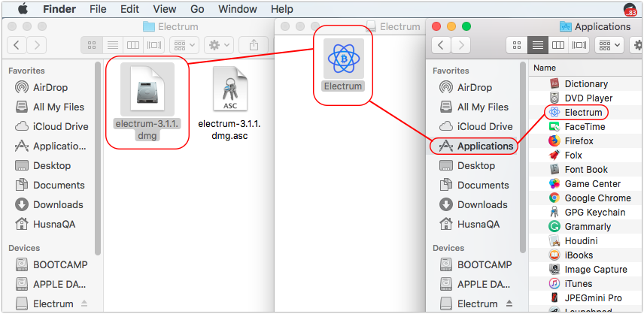644x314 pixels.
Task: Switch left Electrum window to icon view
Action: (x=92, y=44)
